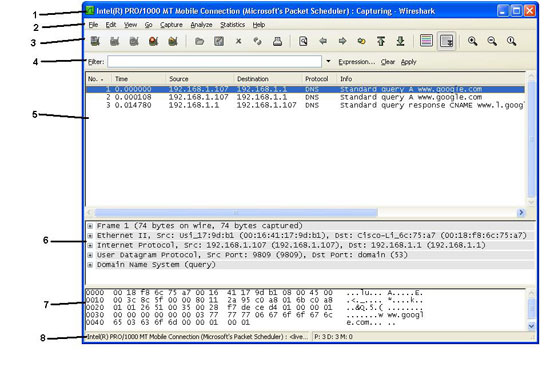Click the interface name in status bar
The image size is (550, 383).
click(197, 337)
